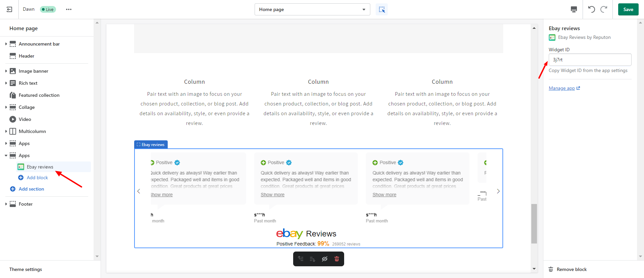Click Show more on the third review card
The width and height of the screenshot is (644, 278).
(x=384, y=195)
